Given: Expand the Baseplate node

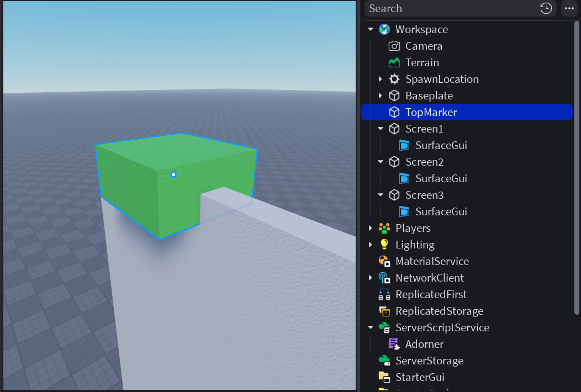Looking at the screenshot, I should 381,96.
